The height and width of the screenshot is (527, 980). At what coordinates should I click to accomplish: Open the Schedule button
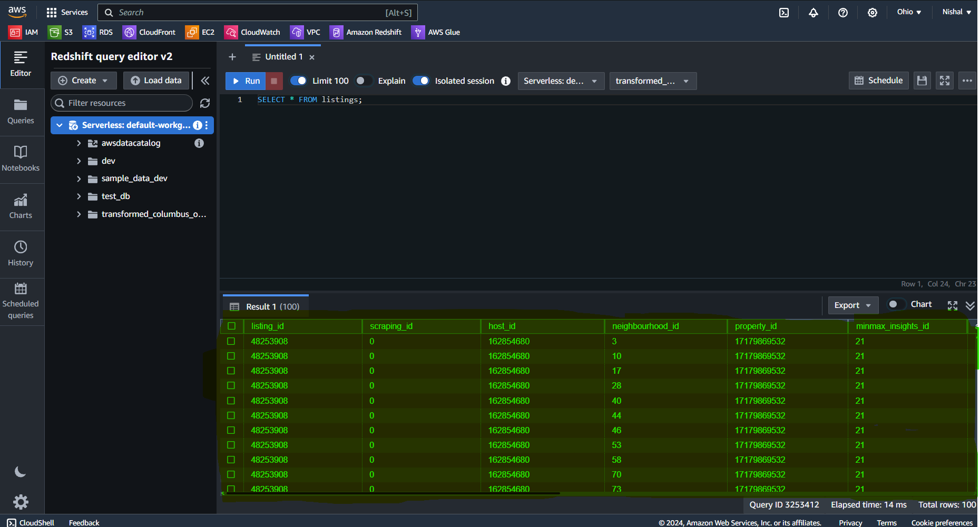coord(878,81)
